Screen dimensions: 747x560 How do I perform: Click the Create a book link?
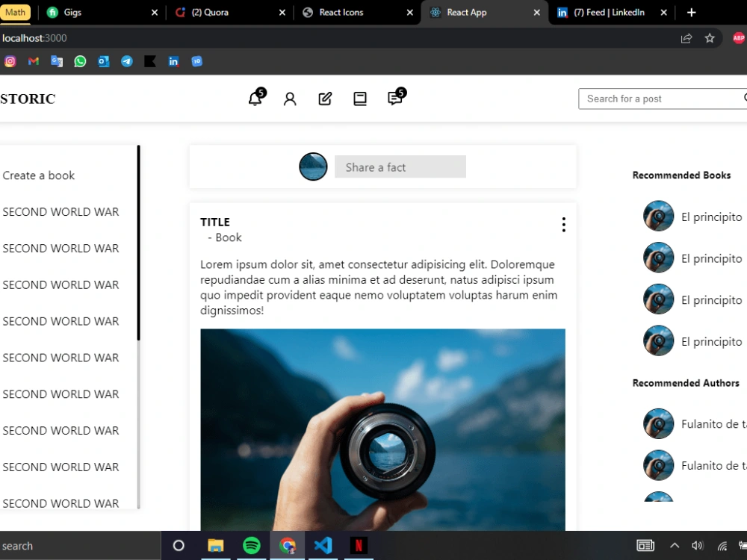tap(38, 175)
